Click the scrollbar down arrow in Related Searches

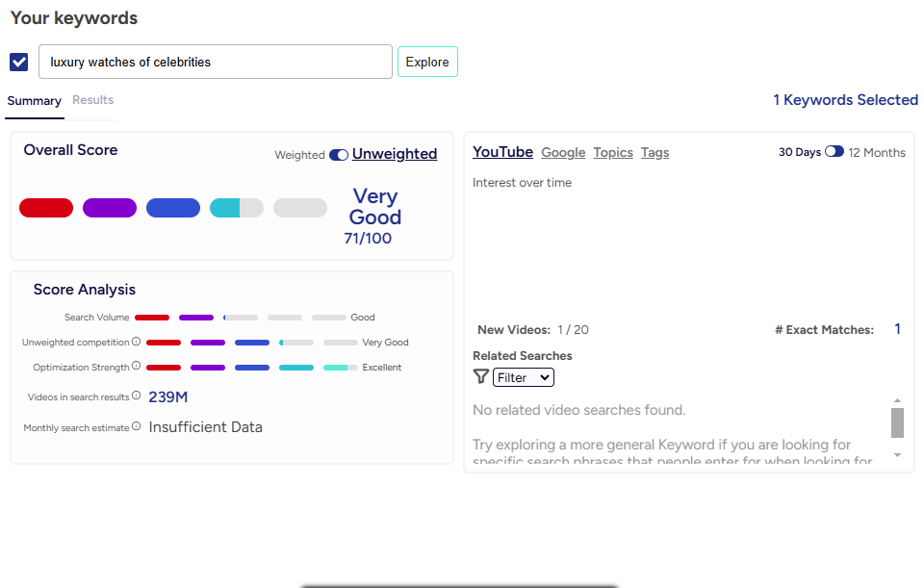897,455
